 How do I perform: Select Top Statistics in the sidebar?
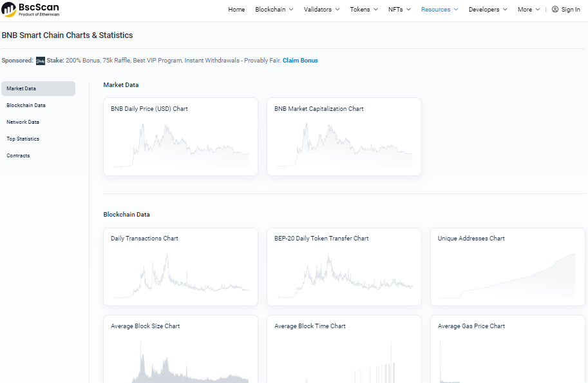(x=23, y=139)
